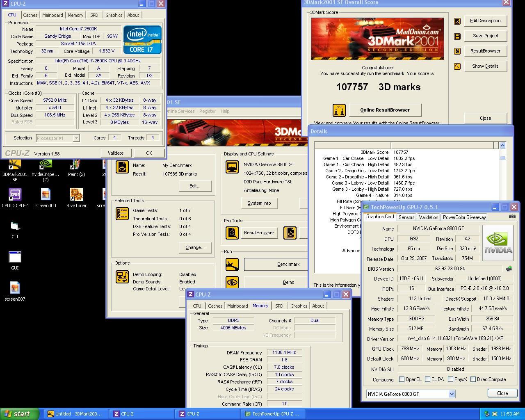The height and width of the screenshot is (420, 525).
Task: Click the scroll up arrow in Details list
Action: pyautogui.click(x=503, y=146)
